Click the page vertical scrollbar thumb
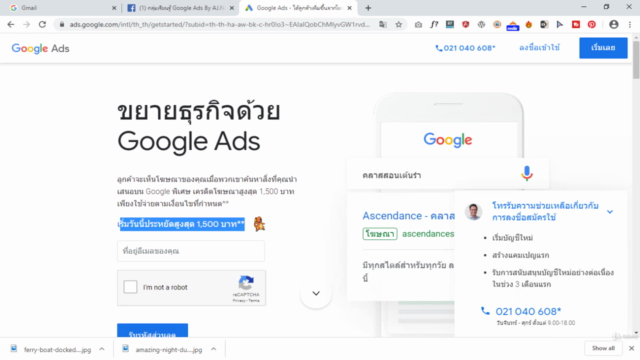The width and height of the screenshot is (640, 360). pyautogui.click(x=636, y=59)
